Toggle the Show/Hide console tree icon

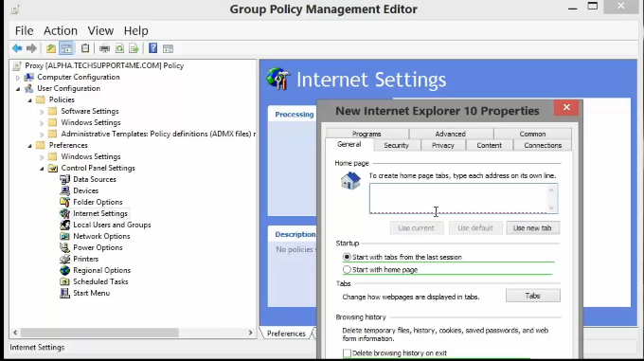(66, 48)
